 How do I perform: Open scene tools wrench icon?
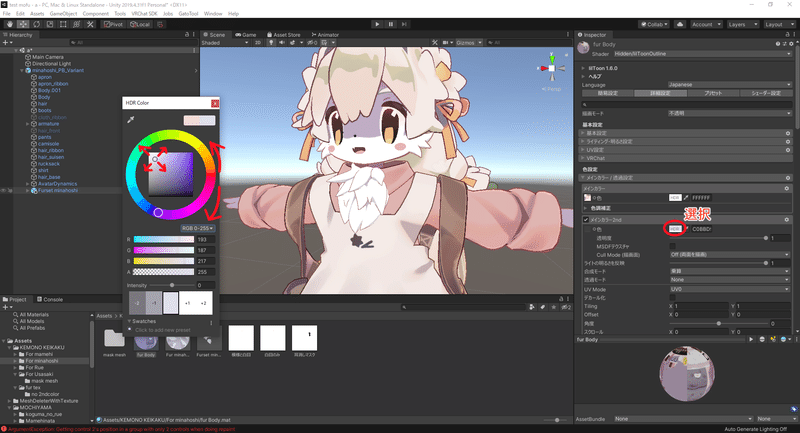pyautogui.click(x=435, y=43)
